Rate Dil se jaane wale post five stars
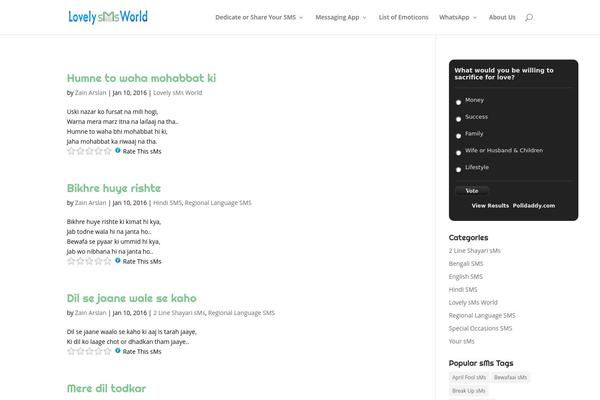The height and width of the screenshot is (400, 600). (x=108, y=351)
